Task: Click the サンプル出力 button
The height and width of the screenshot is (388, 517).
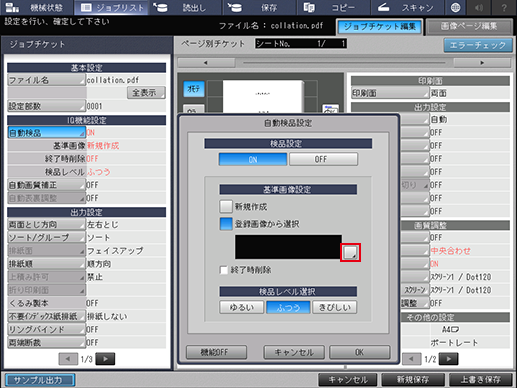Action: pyautogui.click(x=40, y=380)
